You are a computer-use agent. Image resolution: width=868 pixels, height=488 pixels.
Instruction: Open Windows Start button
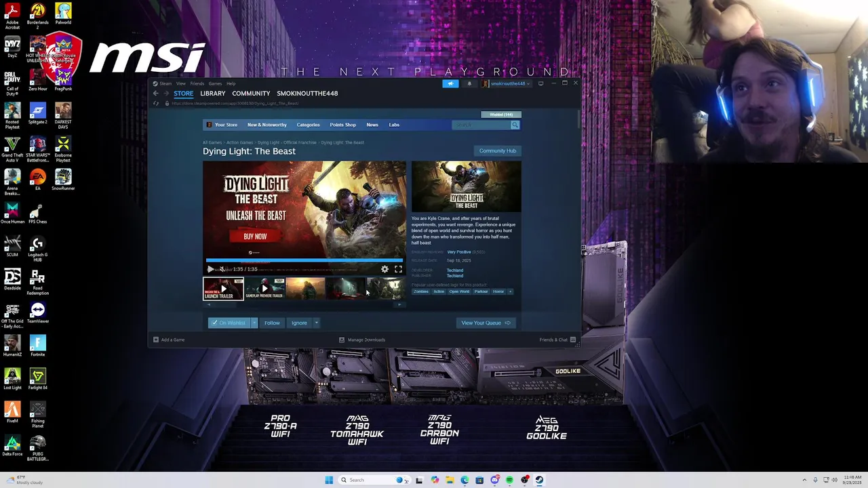[329, 480]
